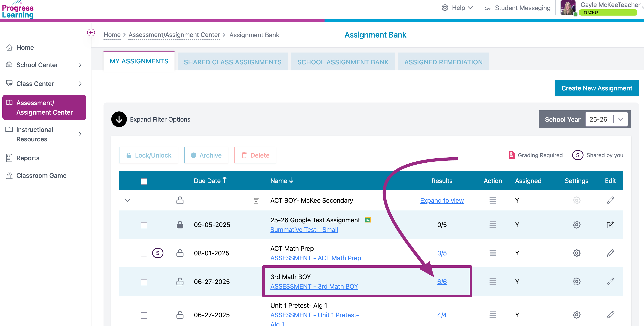Viewport: 644px width, 326px height.
Task: Open action menu for ACT BOY- McKee Secondary
Action: (493, 200)
